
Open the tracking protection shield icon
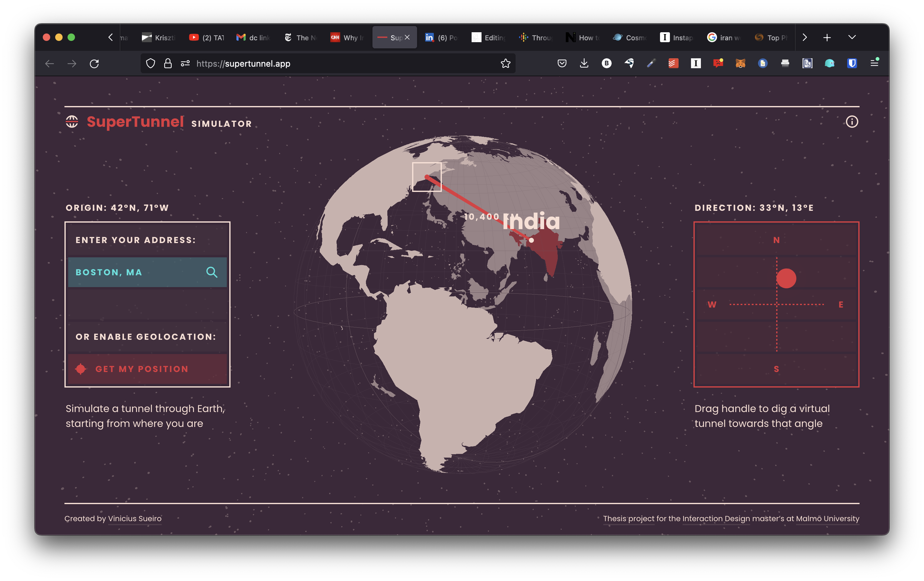pos(150,63)
